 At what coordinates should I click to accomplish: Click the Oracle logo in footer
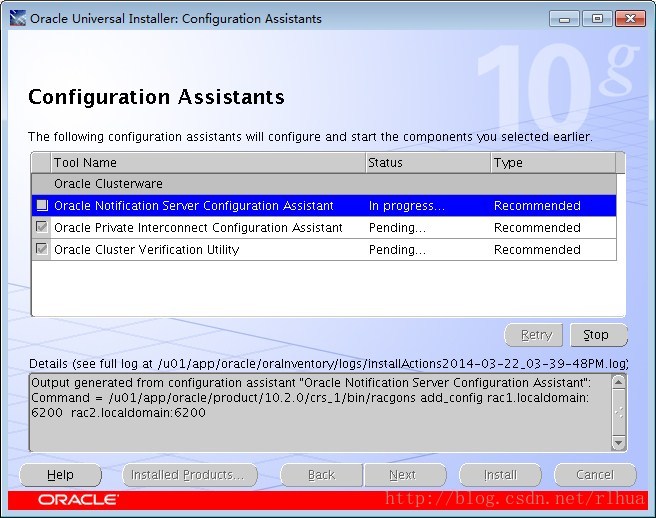pyautogui.click(x=78, y=500)
